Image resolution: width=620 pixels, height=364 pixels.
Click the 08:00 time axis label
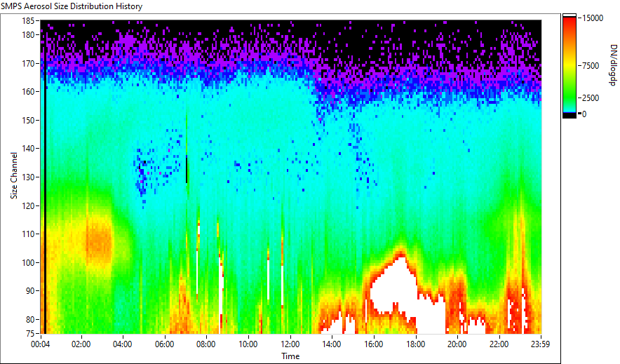tap(206, 344)
